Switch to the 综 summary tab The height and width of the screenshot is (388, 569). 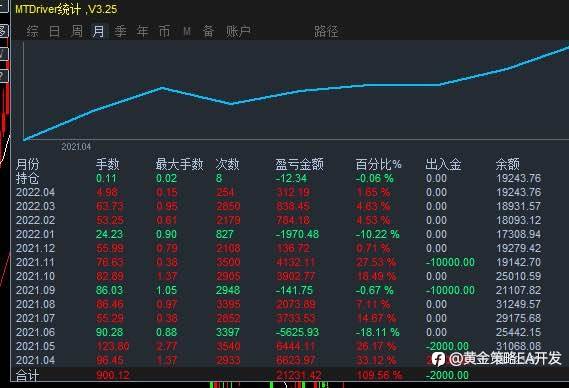tap(32, 32)
